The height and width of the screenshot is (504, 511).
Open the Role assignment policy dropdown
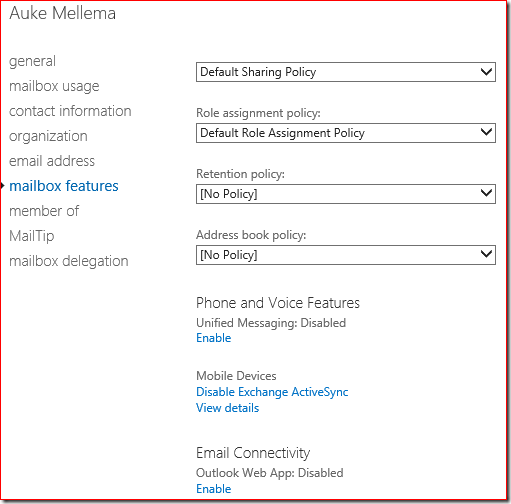(346, 133)
